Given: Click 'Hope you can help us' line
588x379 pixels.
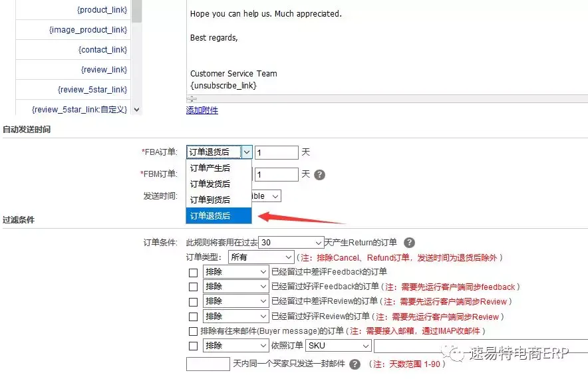Looking at the screenshot, I should 266,14.
